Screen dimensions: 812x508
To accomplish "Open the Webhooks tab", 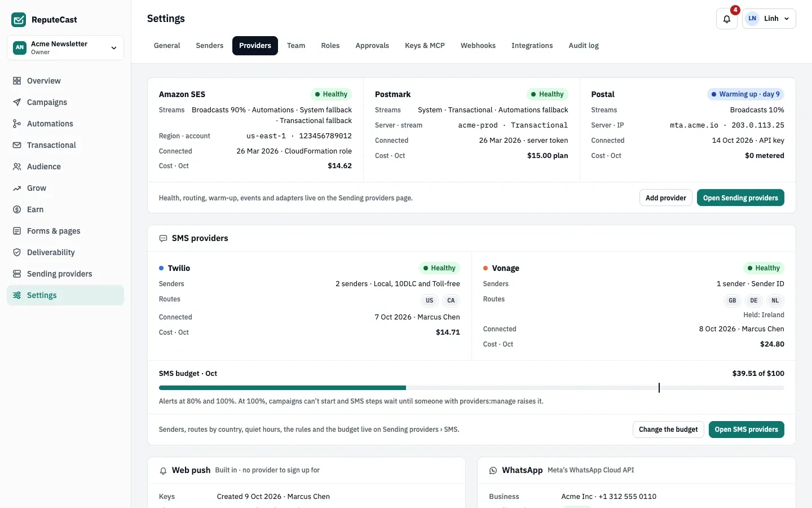I will point(478,46).
